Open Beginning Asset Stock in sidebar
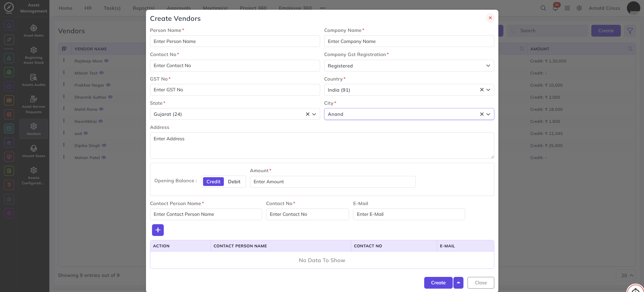Image resolution: width=644 pixels, height=292 pixels. coord(34,55)
